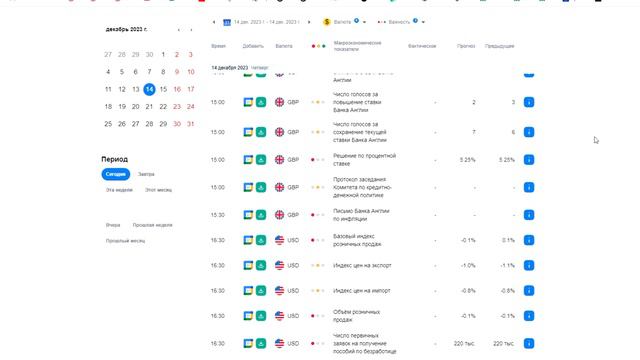Download the 'Число голосов за повышение ставки' event

click(x=261, y=102)
